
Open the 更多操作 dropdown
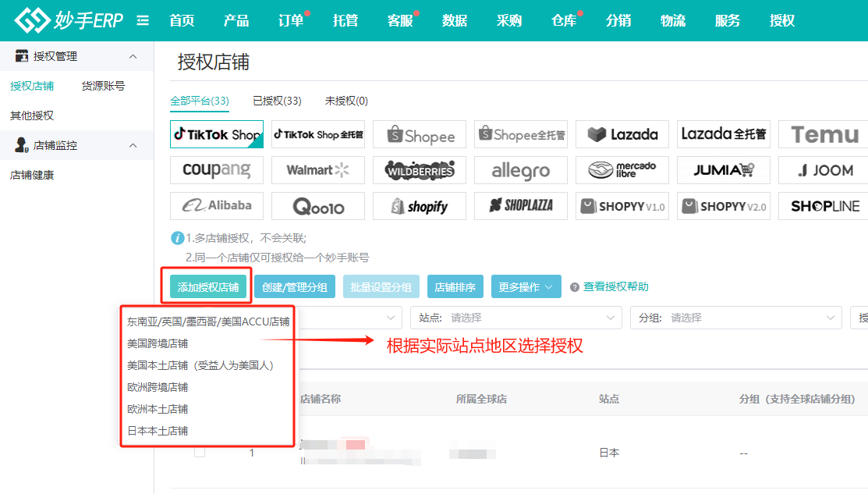pyautogui.click(x=526, y=287)
